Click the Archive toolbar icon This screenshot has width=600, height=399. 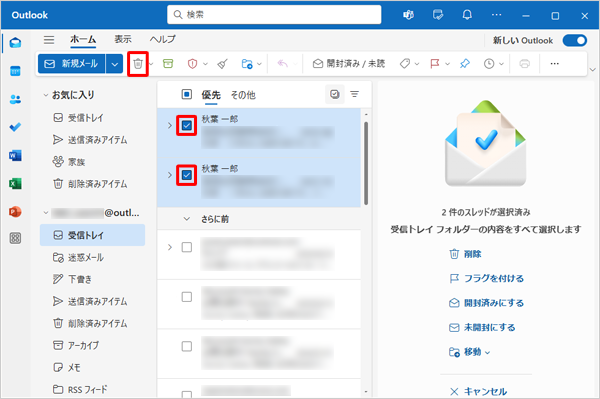168,64
